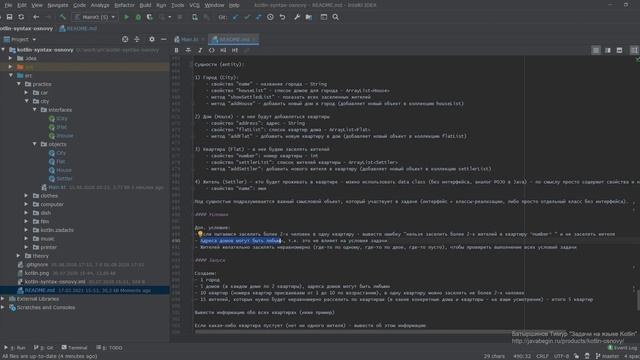Open the TODO tool window
This screenshot has width=640, height=360.
[109, 348]
